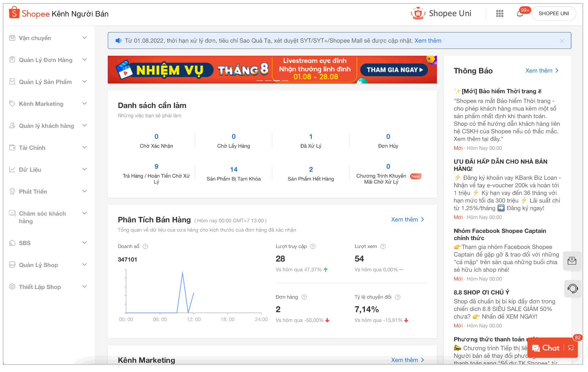Open Tài Chính menu label

pyautogui.click(x=32, y=148)
